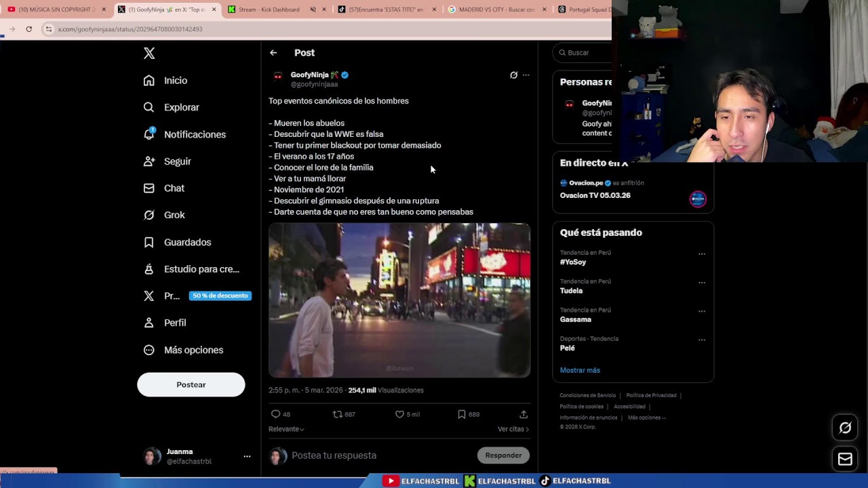Click GoofyNinja avatar on the post

277,77
